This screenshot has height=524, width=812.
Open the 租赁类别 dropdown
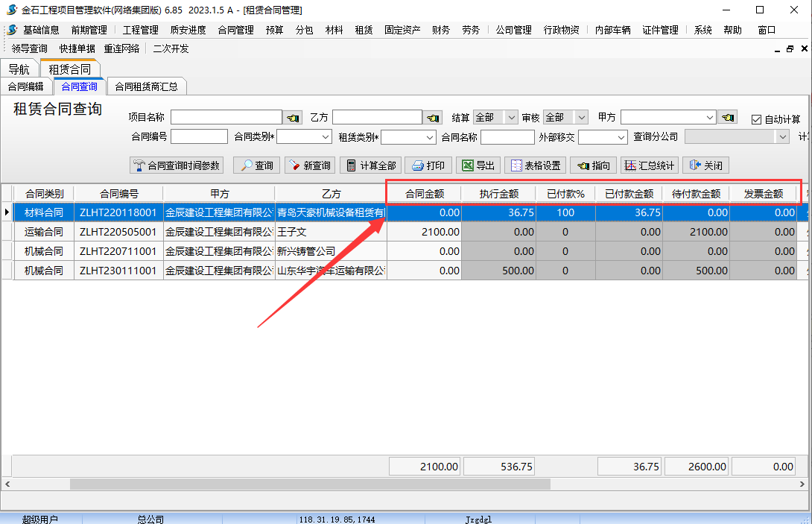429,137
